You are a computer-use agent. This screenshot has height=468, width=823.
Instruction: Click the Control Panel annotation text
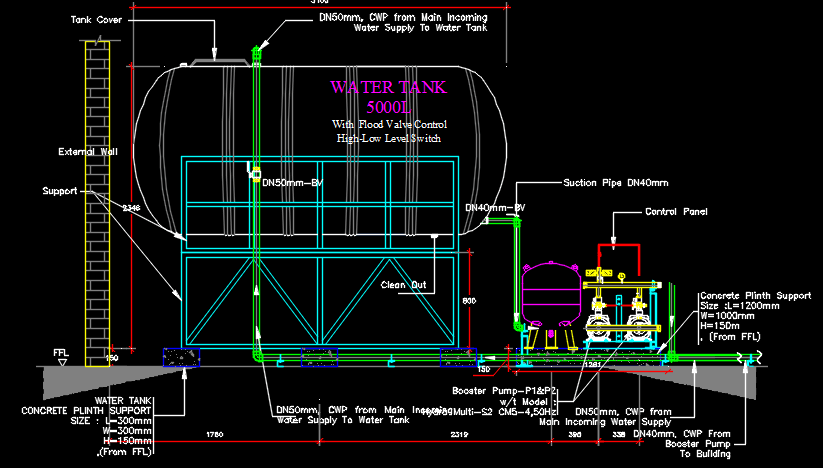[676, 211]
